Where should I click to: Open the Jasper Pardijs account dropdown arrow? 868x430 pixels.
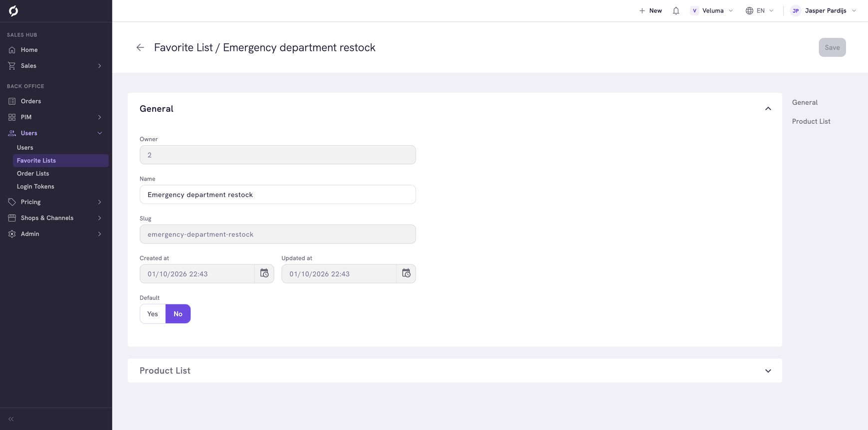pos(854,10)
